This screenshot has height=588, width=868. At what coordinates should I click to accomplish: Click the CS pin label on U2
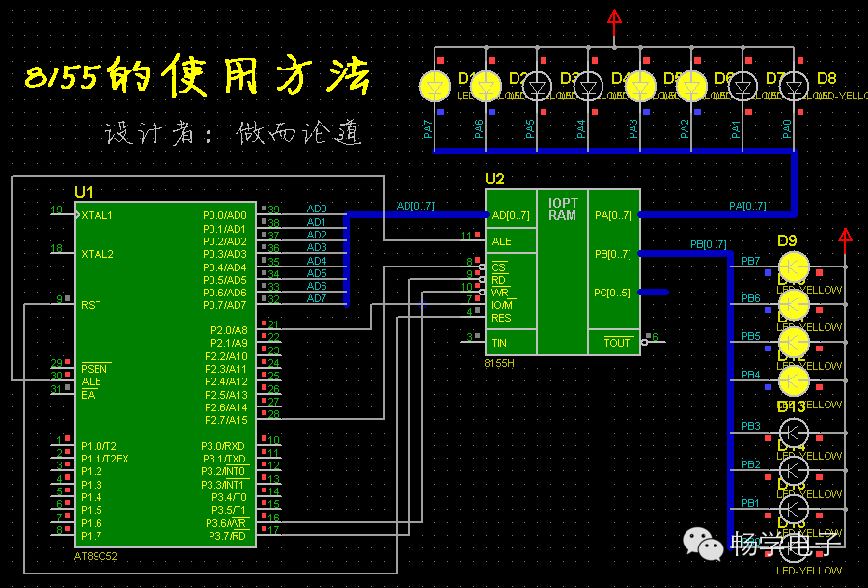coord(499,266)
